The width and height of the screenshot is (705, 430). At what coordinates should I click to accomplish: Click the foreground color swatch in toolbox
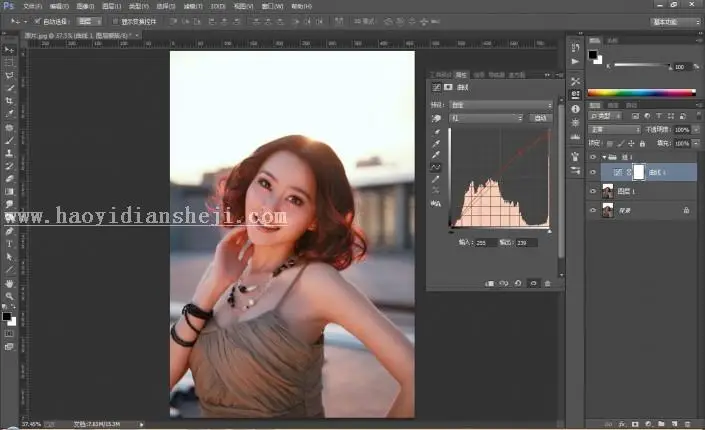pyautogui.click(x=6, y=317)
